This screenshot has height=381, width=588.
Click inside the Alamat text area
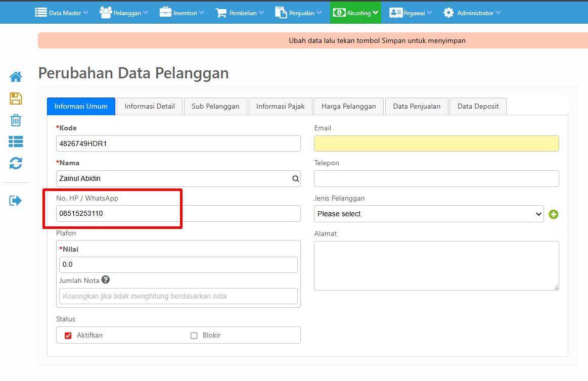tap(436, 265)
